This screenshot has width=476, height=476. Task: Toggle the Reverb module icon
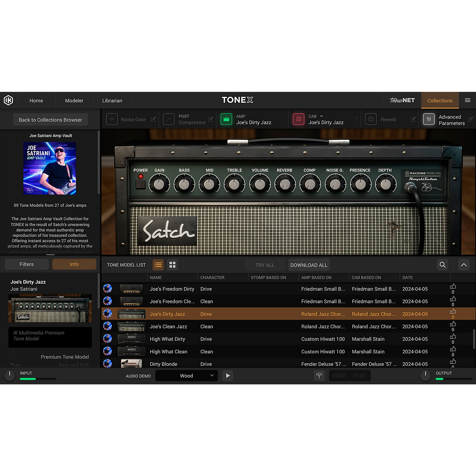[371, 119]
